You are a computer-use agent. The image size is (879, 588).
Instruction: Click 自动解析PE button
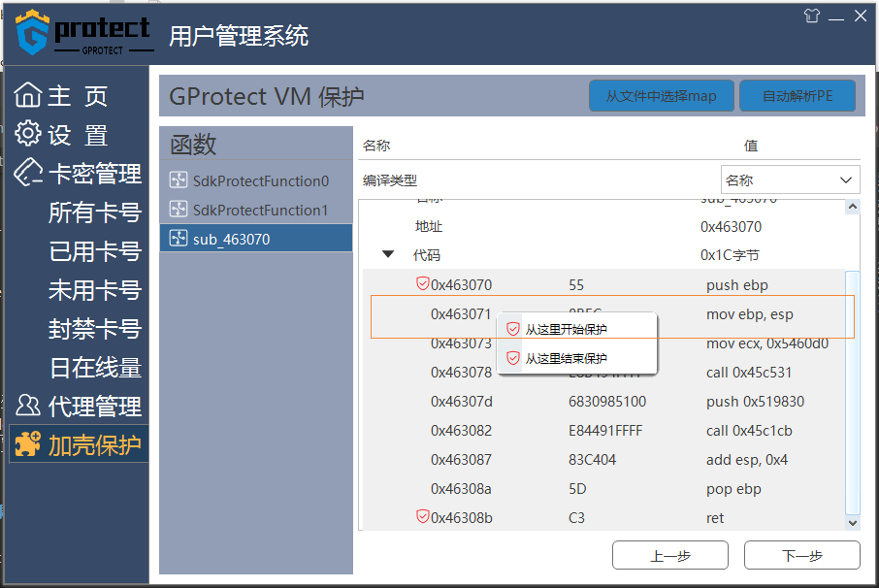pyautogui.click(x=798, y=96)
